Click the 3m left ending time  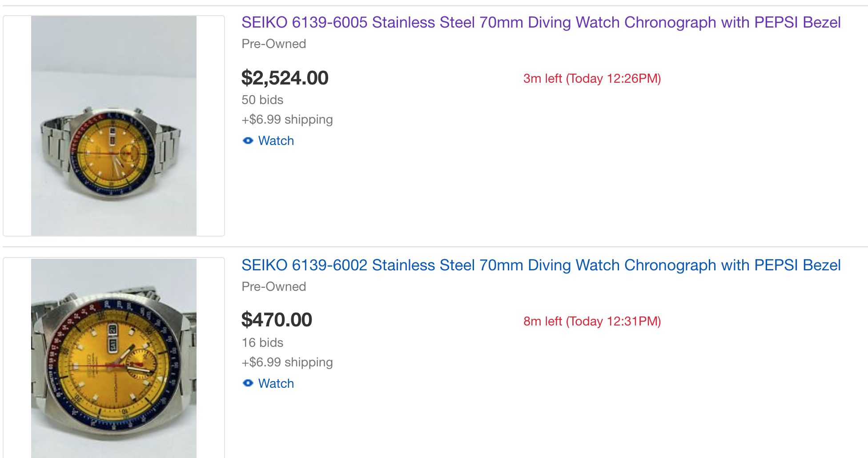tap(592, 79)
